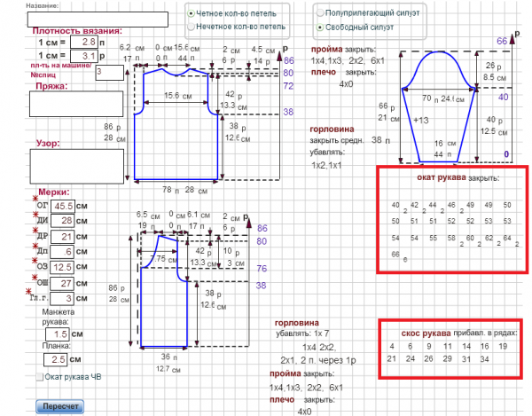Click the Планка field showing 2.5
Viewport: 532px width, 416px height.
(55, 359)
